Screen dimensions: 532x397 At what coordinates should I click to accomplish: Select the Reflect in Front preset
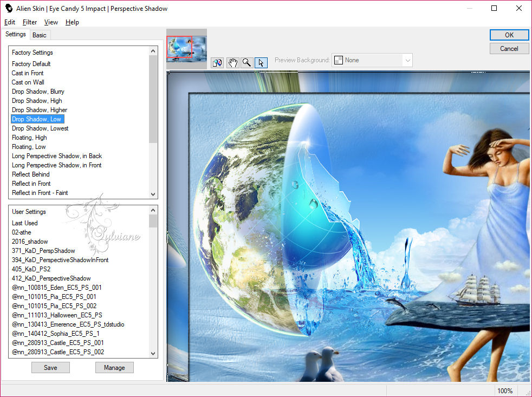click(x=31, y=183)
